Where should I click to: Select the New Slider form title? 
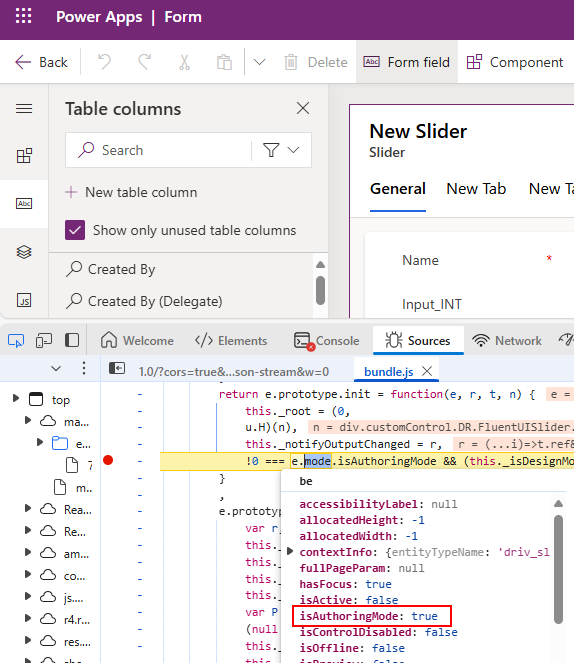[x=418, y=131]
